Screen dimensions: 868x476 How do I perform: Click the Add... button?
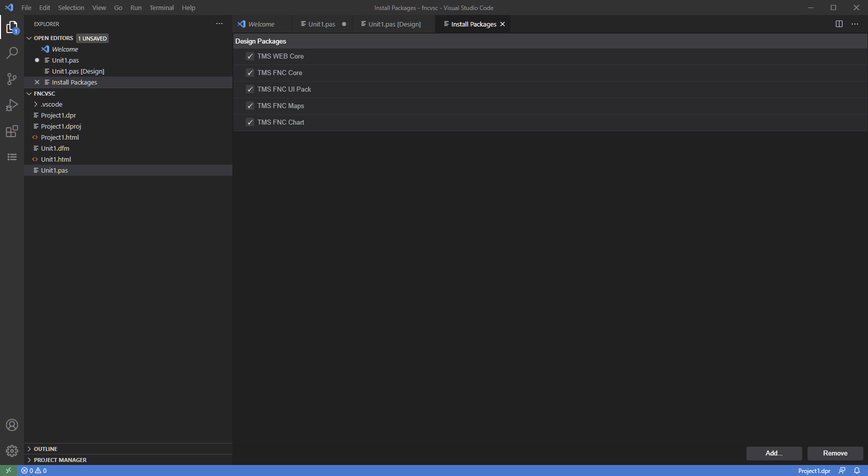(774, 453)
